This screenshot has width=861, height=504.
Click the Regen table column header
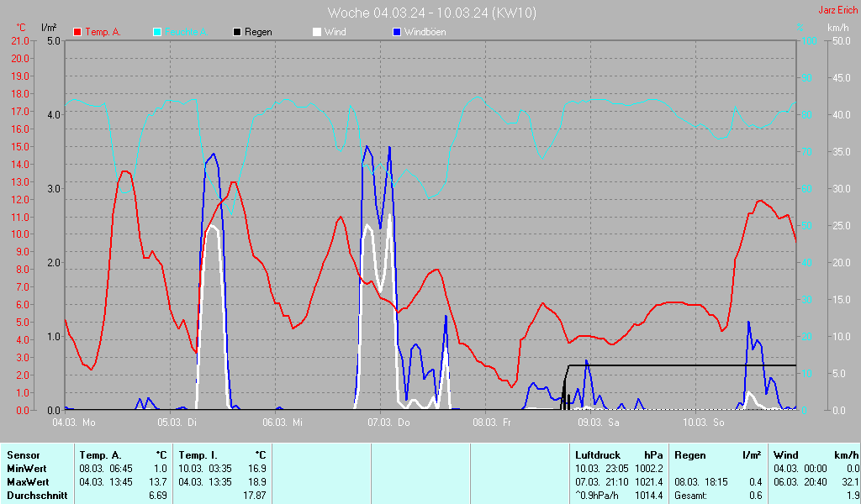(689, 454)
